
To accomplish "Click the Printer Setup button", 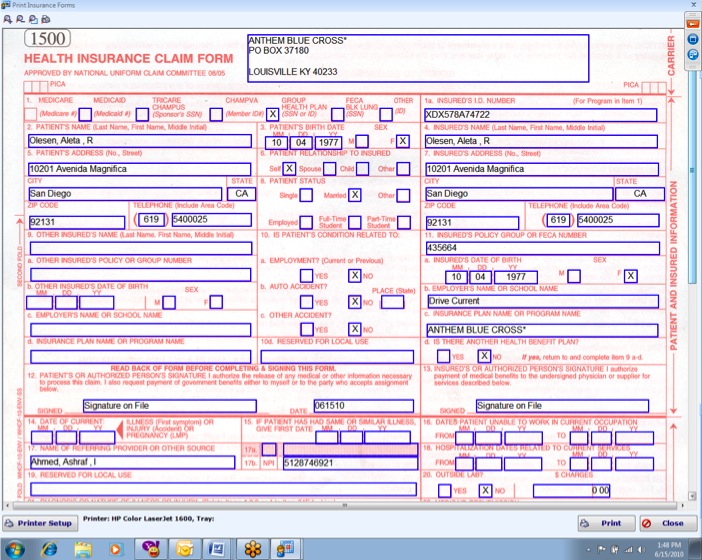I will (40, 523).
